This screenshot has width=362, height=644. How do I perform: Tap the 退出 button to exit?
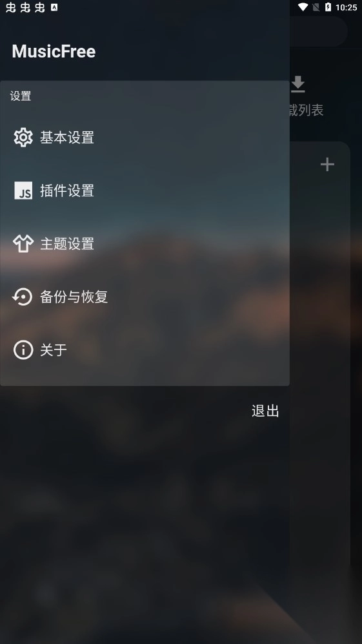click(x=265, y=411)
